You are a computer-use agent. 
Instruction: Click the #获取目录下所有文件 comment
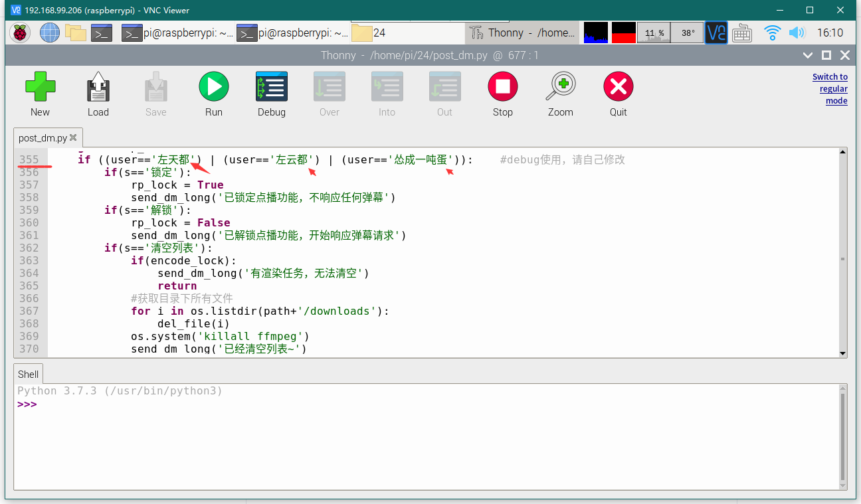(182, 298)
